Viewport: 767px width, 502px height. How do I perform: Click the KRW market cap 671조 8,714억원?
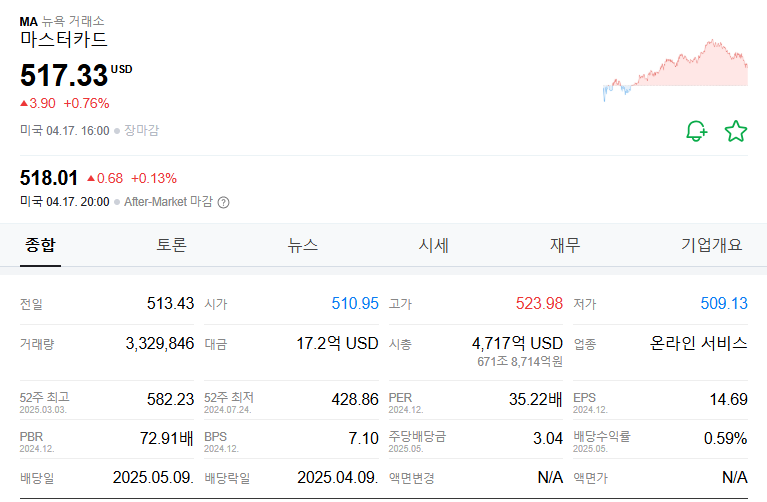520,362
